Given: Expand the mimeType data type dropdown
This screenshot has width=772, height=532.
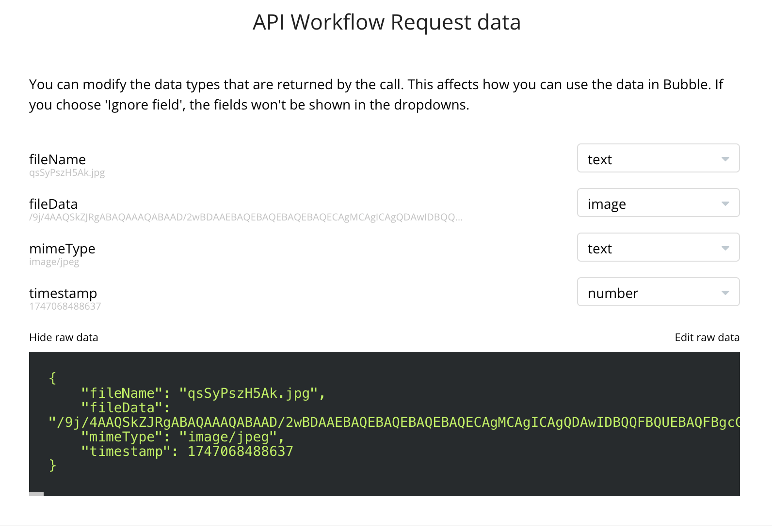Looking at the screenshot, I should [x=658, y=248].
